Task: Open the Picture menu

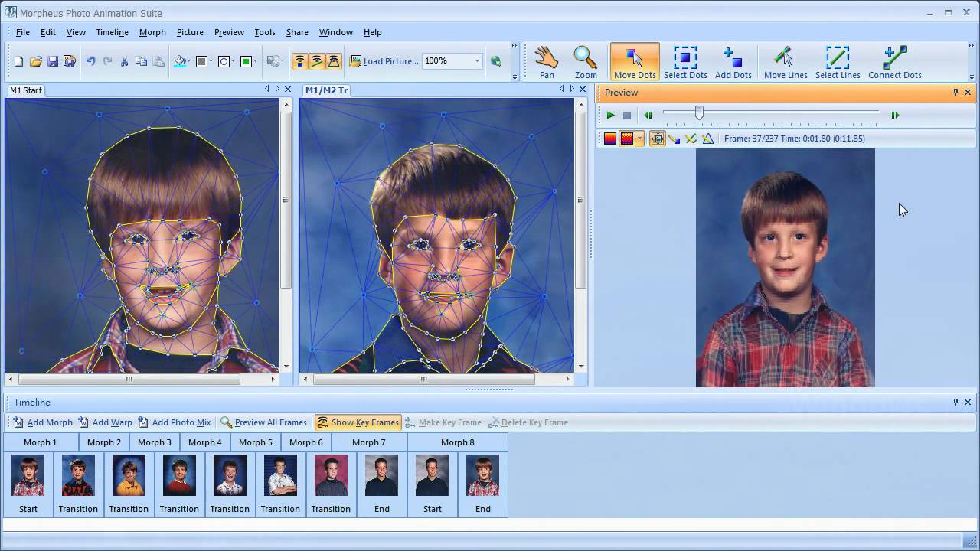Action: point(190,32)
